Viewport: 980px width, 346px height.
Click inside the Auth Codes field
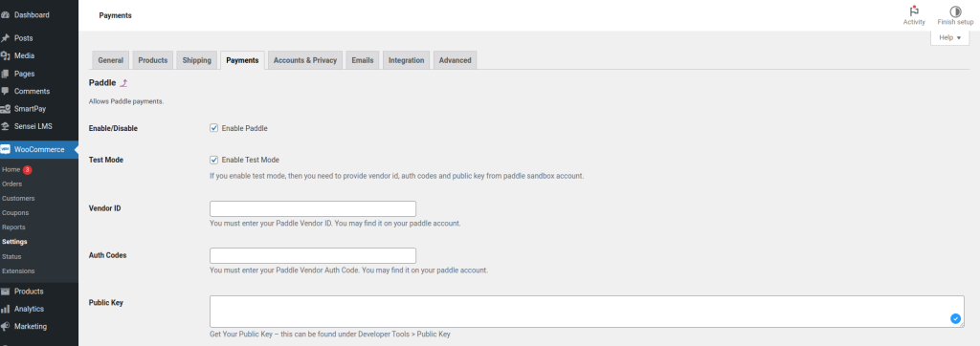pyautogui.click(x=313, y=255)
